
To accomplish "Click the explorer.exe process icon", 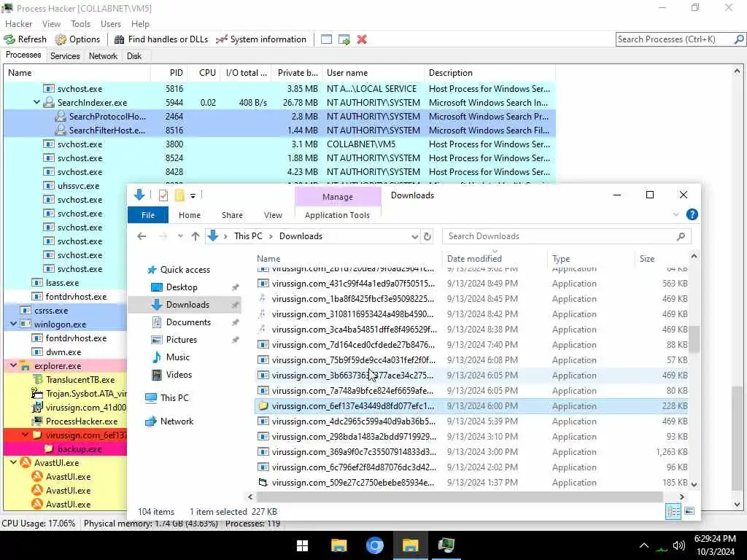I will (26, 366).
